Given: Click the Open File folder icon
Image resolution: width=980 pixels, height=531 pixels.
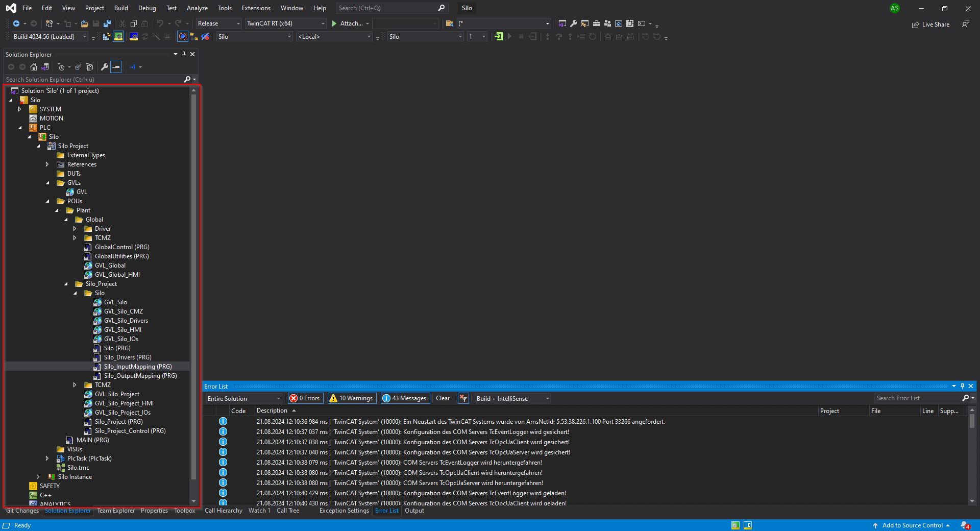Looking at the screenshot, I should pyautogui.click(x=85, y=23).
